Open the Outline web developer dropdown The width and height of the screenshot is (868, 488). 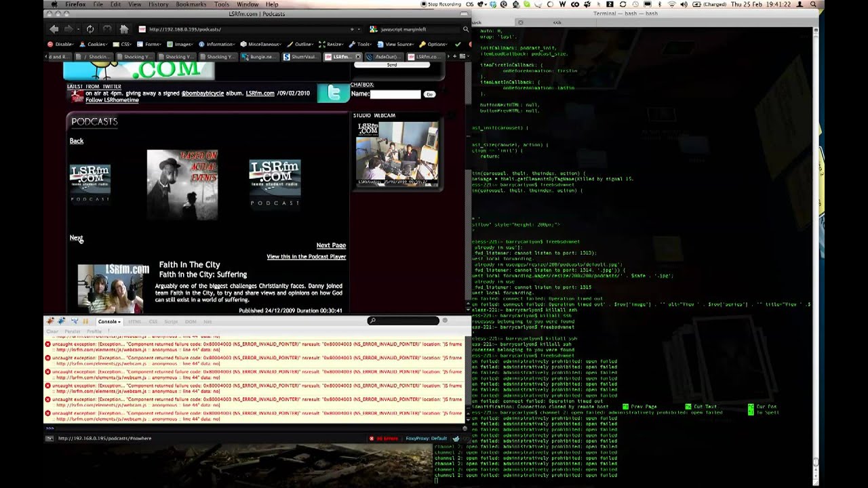tap(301, 44)
